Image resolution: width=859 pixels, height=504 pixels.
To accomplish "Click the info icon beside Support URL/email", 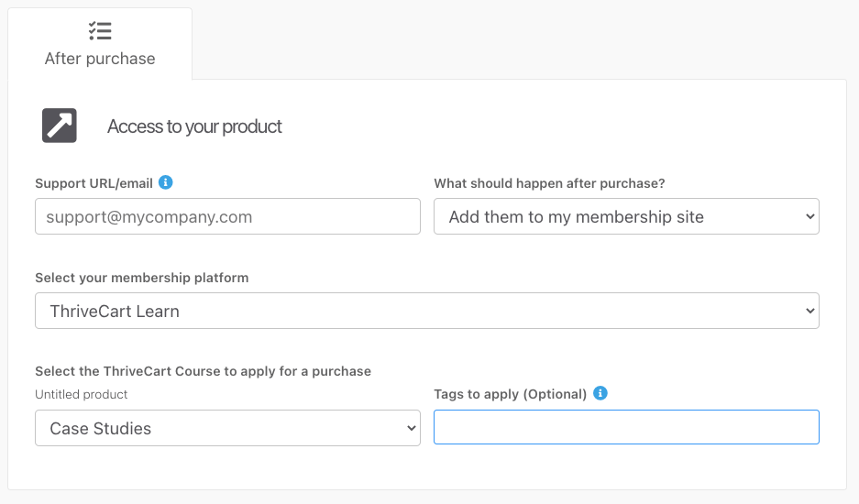I will (x=165, y=182).
